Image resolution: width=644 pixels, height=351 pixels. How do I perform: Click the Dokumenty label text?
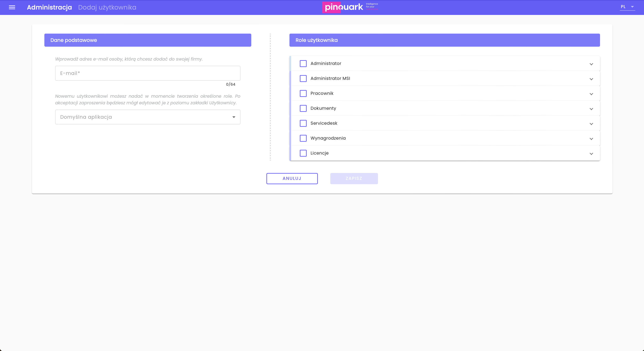click(323, 108)
